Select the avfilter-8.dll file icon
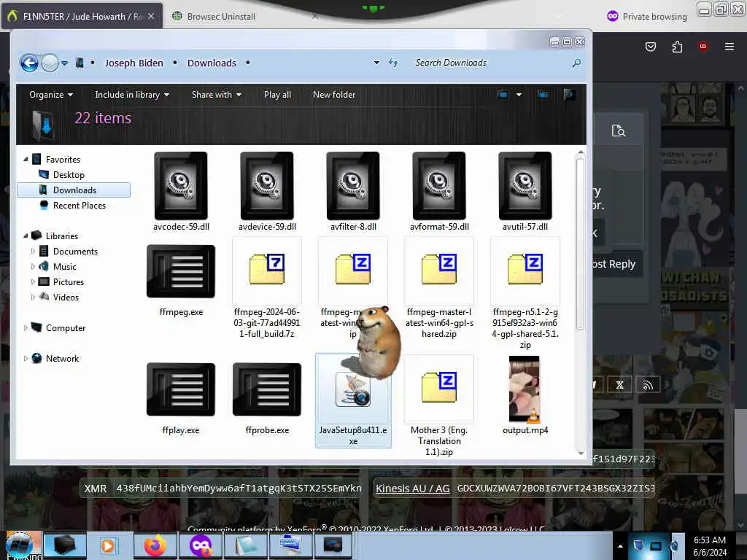Image resolution: width=747 pixels, height=560 pixels. point(353,186)
